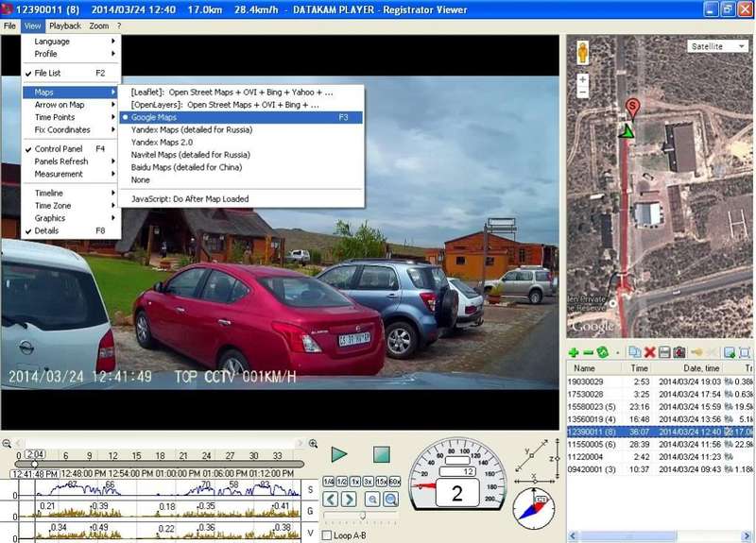Open JavaScript: Do After Map Loaded

[x=241, y=199]
